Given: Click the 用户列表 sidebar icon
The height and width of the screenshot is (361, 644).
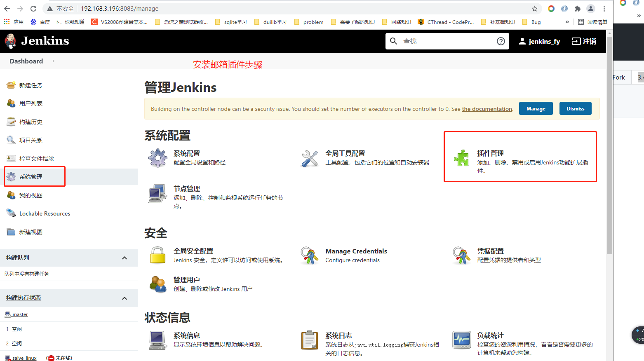Looking at the screenshot, I should click(x=11, y=103).
